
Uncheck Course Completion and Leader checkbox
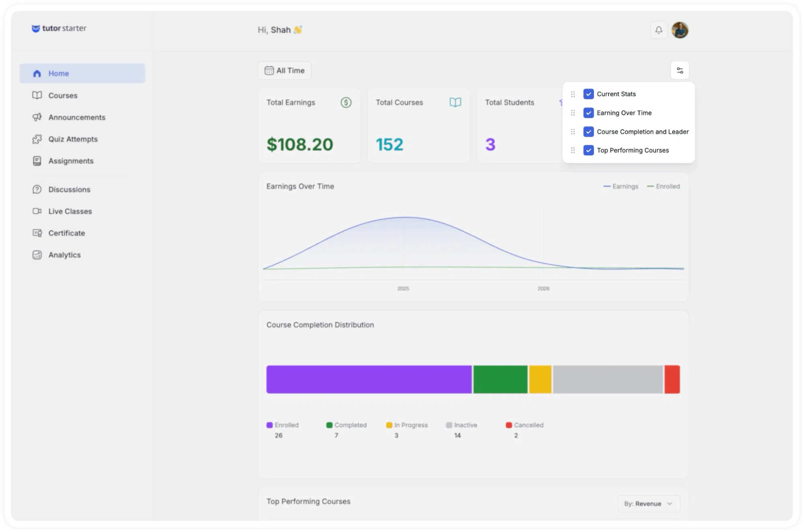pos(588,131)
